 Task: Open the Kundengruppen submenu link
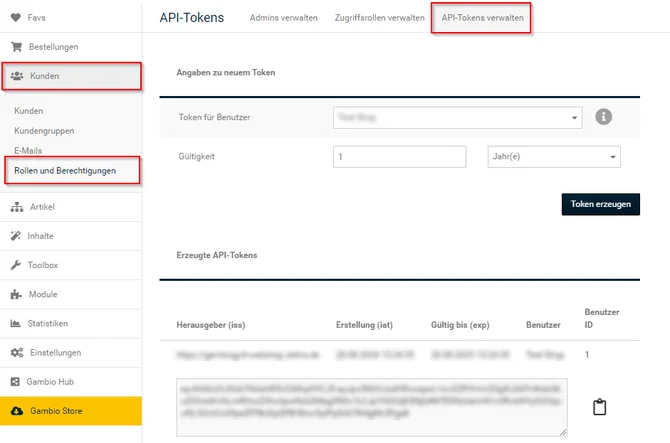pos(44,131)
